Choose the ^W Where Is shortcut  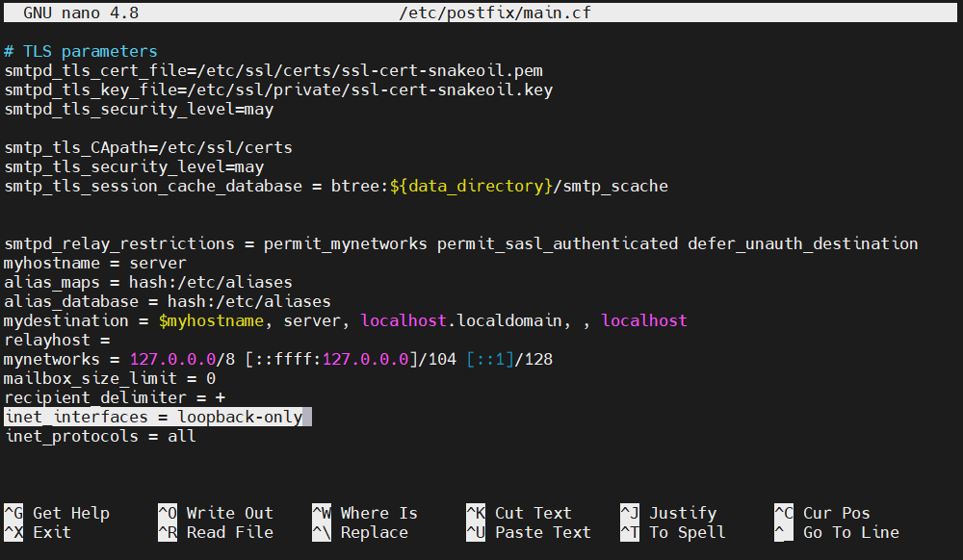pos(365,513)
